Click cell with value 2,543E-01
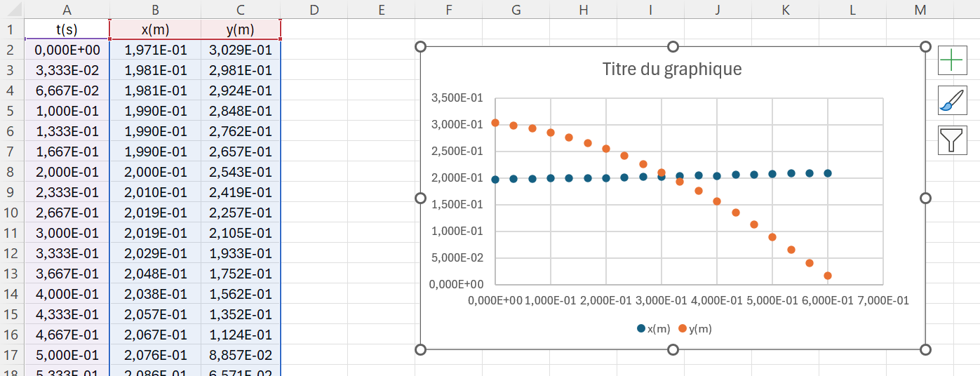980x376 pixels. click(241, 172)
